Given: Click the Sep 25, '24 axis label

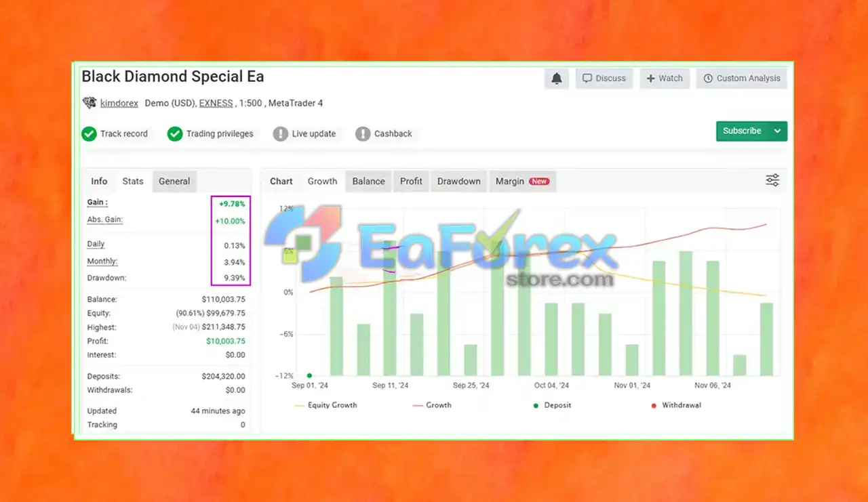Looking at the screenshot, I should [471, 385].
